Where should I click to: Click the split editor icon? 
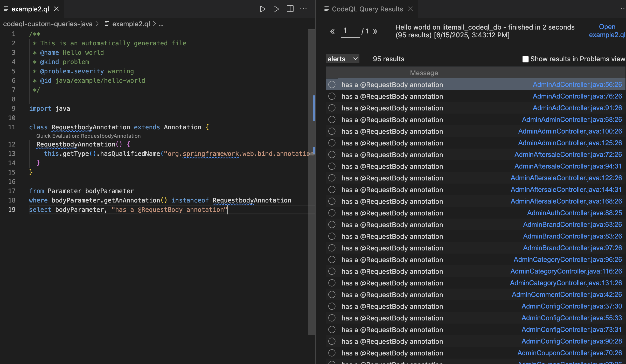(x=290, y=9)
